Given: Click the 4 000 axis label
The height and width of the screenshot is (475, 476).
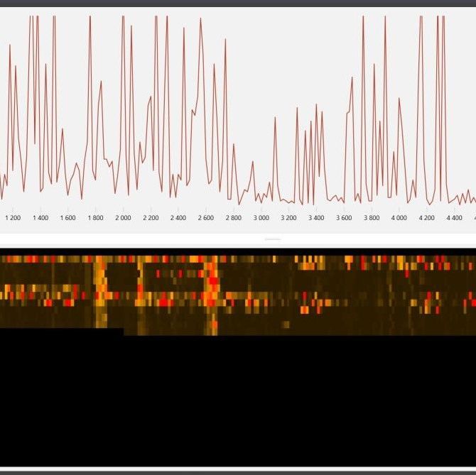Looking at the screenshot, I should pyautogui.click(x=399, y=218).
